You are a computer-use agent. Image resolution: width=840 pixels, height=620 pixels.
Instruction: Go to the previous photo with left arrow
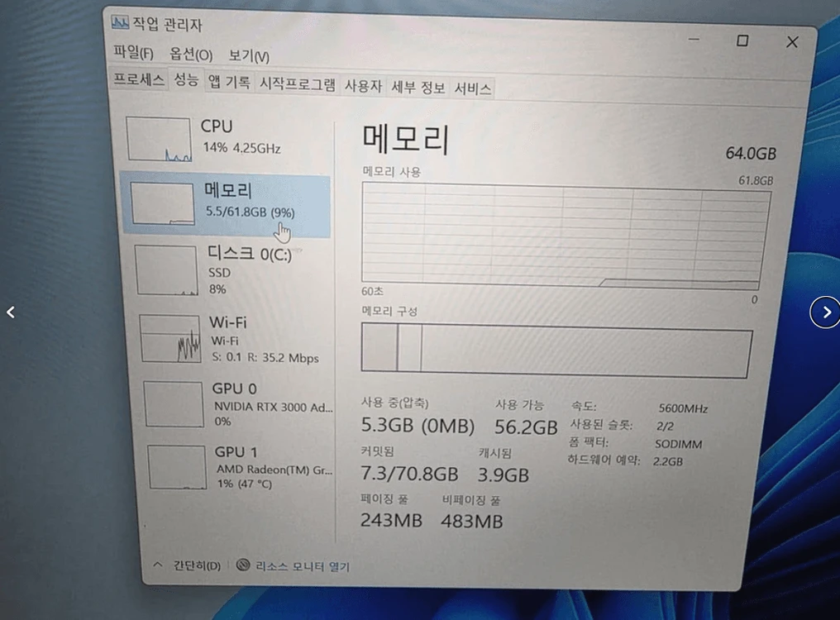click(x=11, y=312)
